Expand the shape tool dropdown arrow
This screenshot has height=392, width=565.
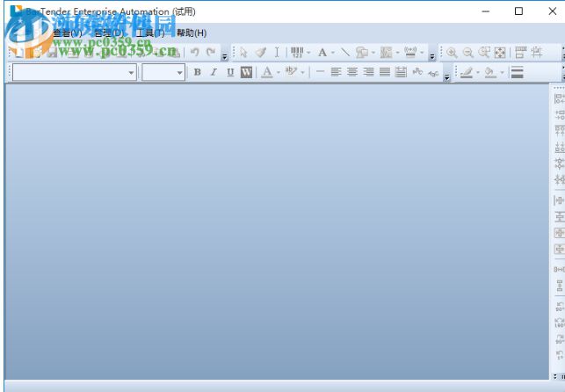373,53
